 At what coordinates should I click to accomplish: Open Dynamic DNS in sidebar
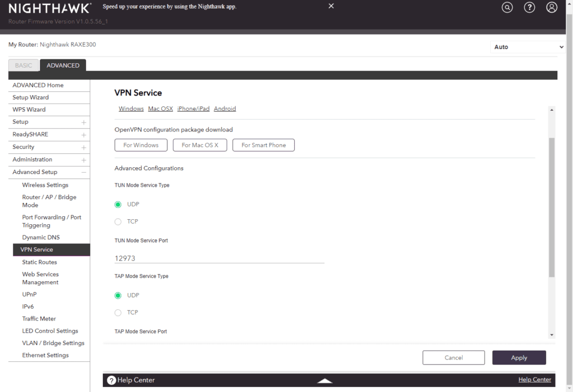41,238
